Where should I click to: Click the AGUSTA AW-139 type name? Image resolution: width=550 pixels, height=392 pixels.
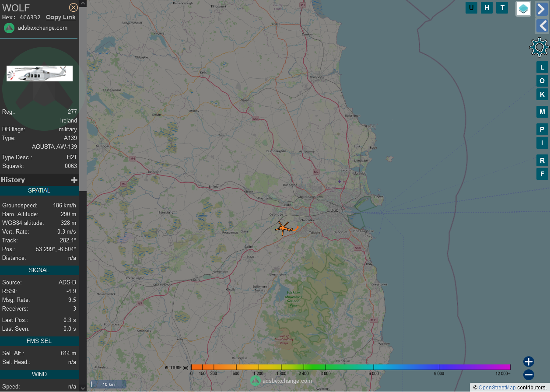(54, 147)
